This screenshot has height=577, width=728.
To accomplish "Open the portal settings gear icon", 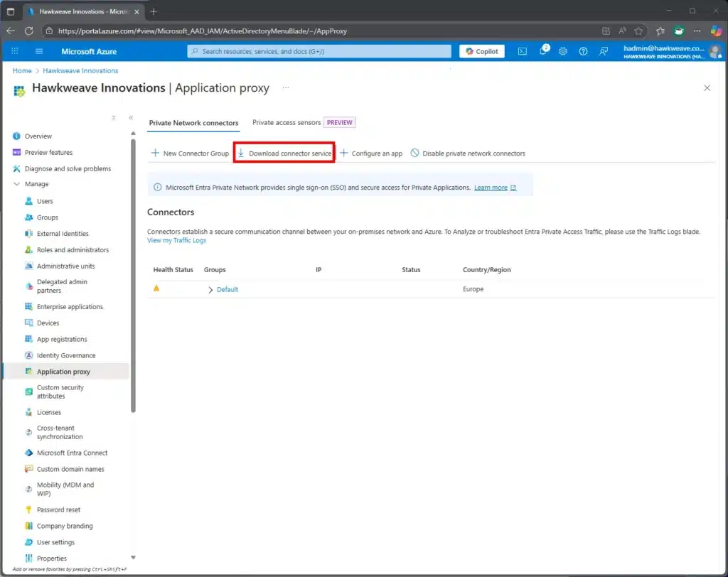I will (563, 51).
